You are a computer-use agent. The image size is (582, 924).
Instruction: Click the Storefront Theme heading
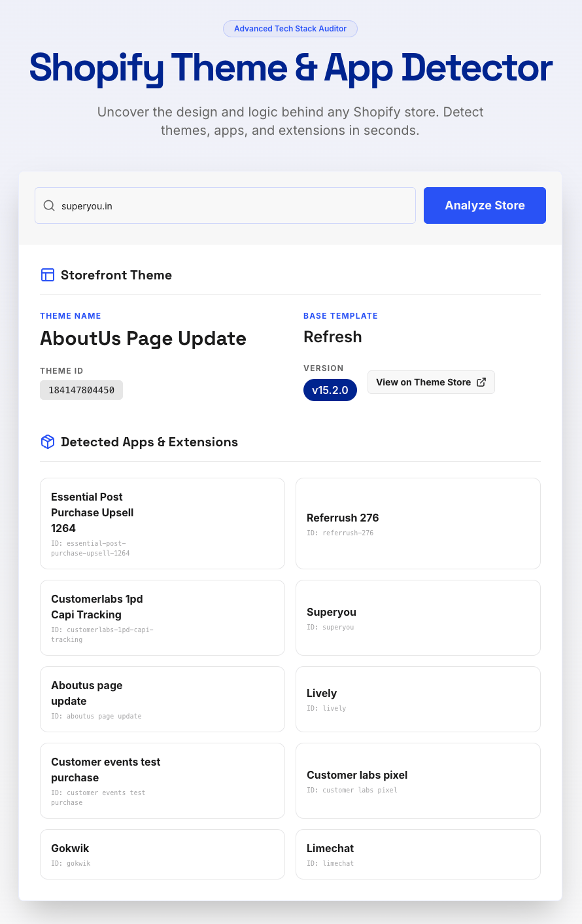click(x=116, y=275)
